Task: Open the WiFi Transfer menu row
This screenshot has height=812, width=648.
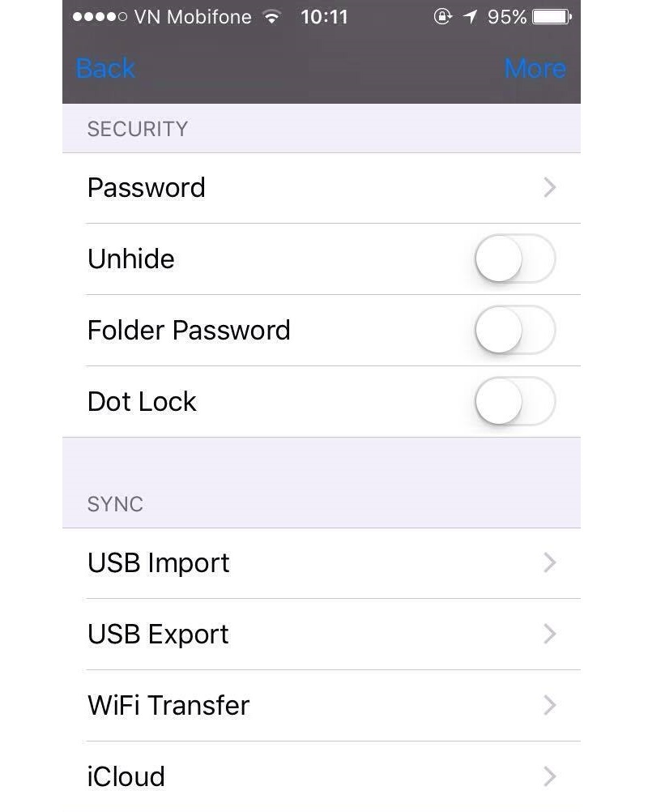Action: (168, 706)
